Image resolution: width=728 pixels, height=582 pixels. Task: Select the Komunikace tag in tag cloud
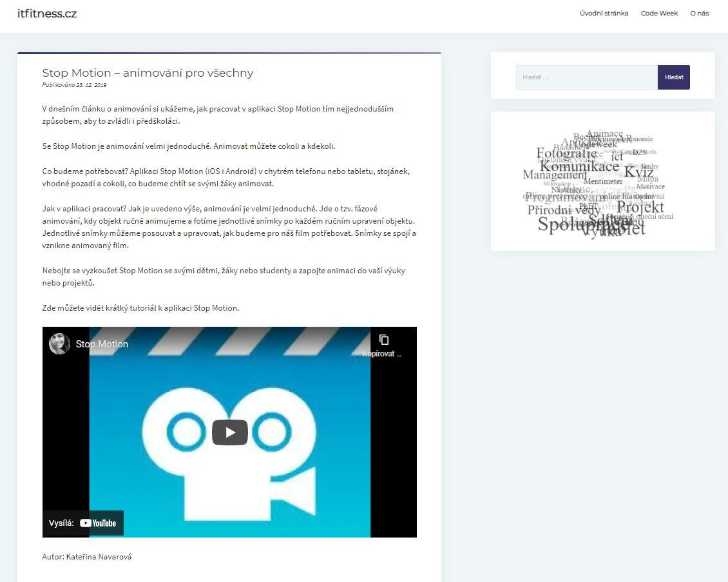[579, 167]
